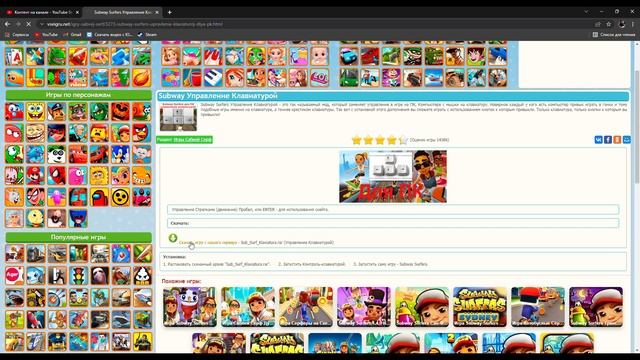Open the Angry Birds character icon
Viewport: 640px width, 360px height.
pos(142,133)
